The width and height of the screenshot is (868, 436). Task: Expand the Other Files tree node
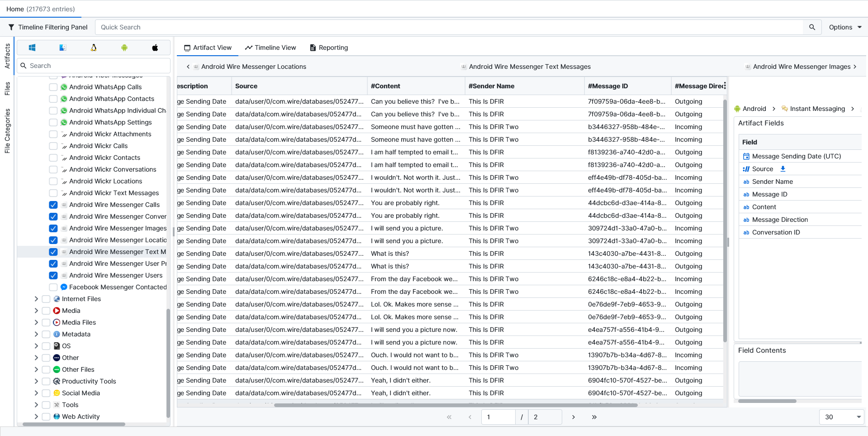click(36, 369)
